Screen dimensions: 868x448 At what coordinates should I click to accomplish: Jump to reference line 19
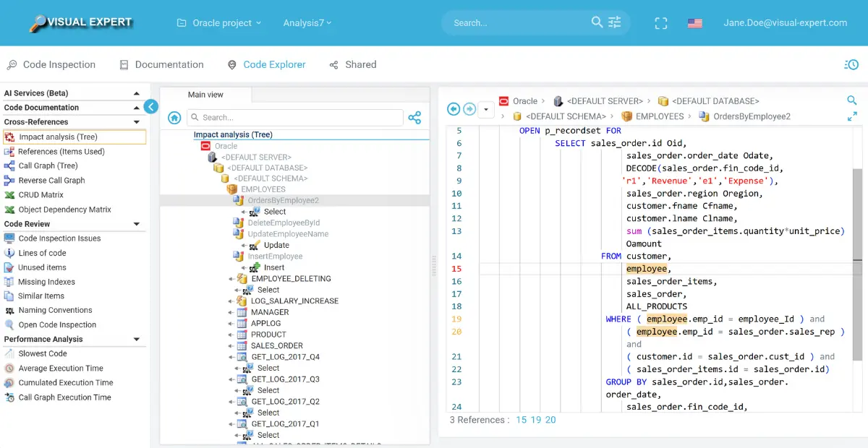[536, 420]
